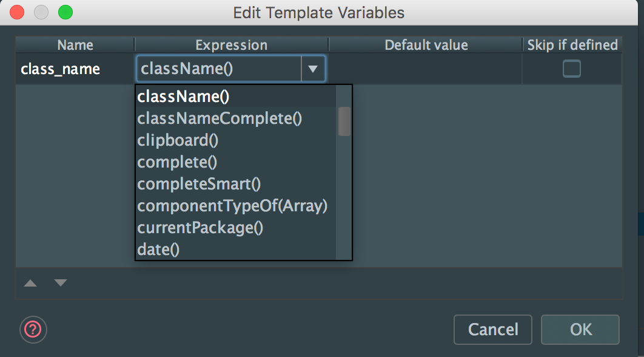Click the className() expression text field

(x=220, y=69)
